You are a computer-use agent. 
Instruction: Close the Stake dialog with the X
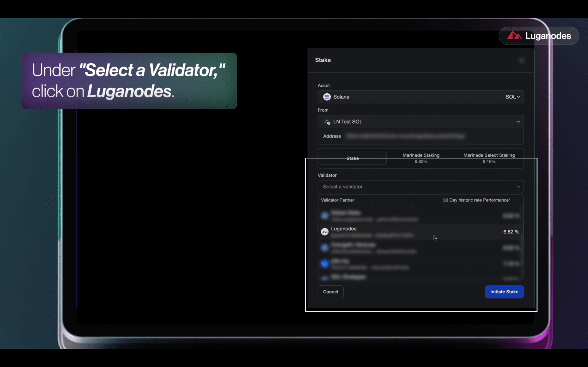[521, 60]
